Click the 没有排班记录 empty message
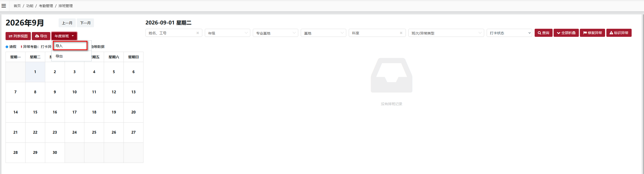 point(391,104)
